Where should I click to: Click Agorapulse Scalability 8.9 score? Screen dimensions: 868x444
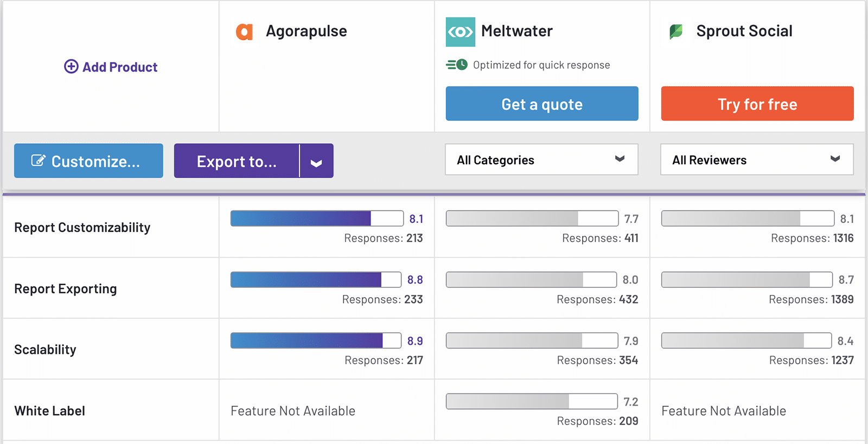click(x=415, y=341)
